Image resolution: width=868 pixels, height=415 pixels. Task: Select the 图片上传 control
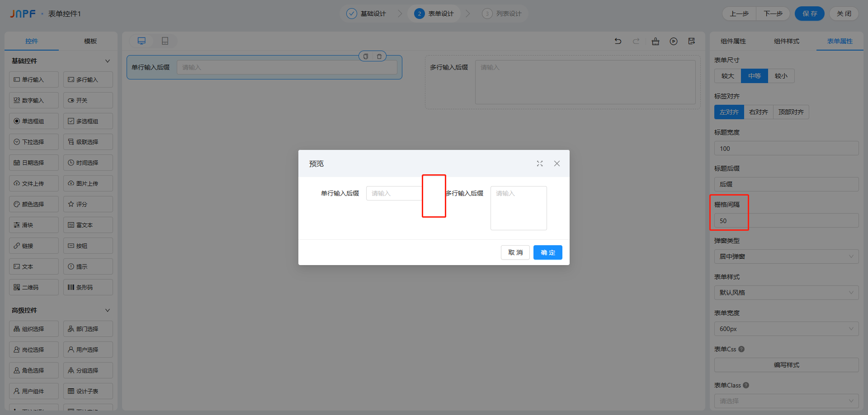click(88, 183)
